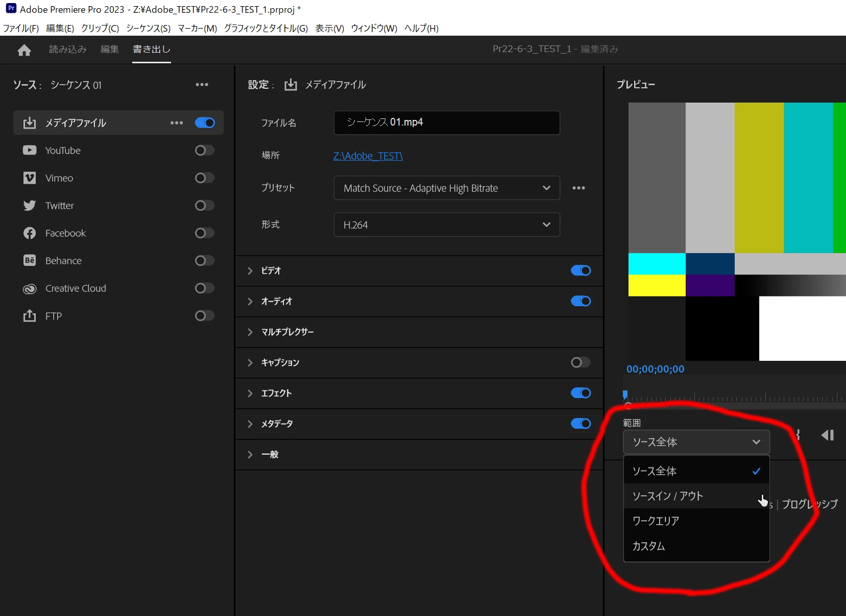This screenshot has width=846, height=616.
Task: Open the 表示(V) menu
Action: pos(329,29)
